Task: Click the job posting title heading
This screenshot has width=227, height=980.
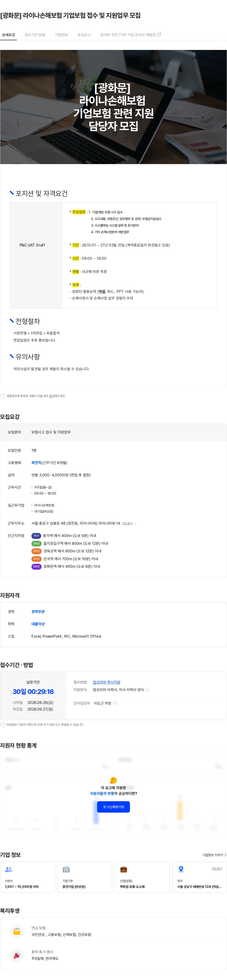Action: [x=70, y=15]
